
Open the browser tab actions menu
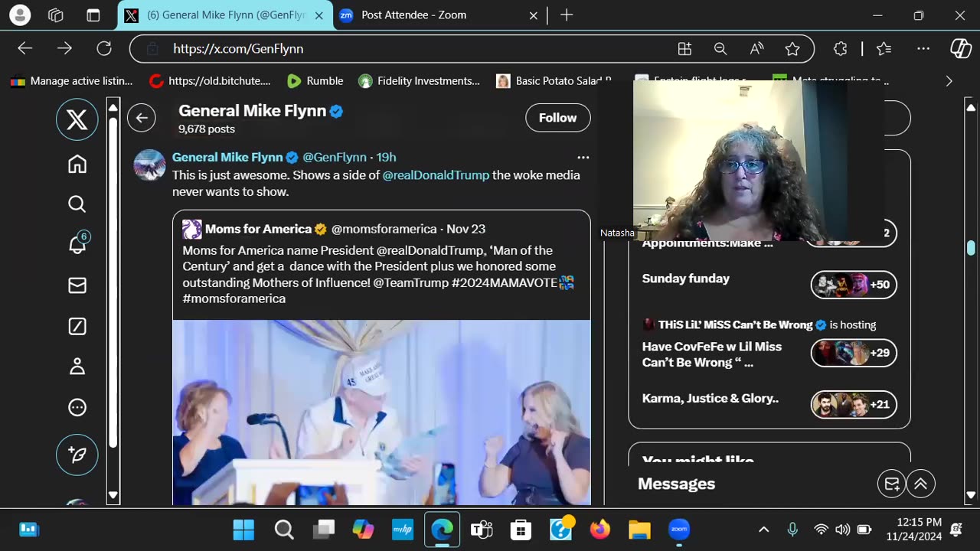(x=93, y=15)
